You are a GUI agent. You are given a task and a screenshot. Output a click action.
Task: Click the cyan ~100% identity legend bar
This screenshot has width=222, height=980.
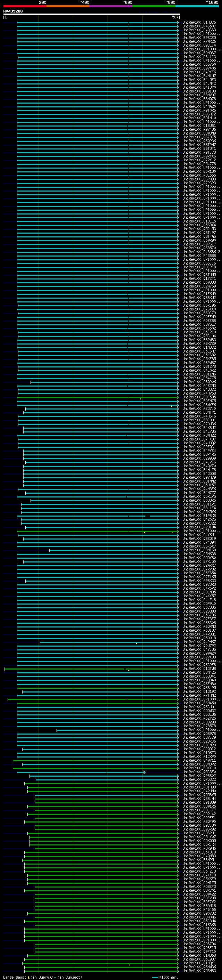point(197,6)
